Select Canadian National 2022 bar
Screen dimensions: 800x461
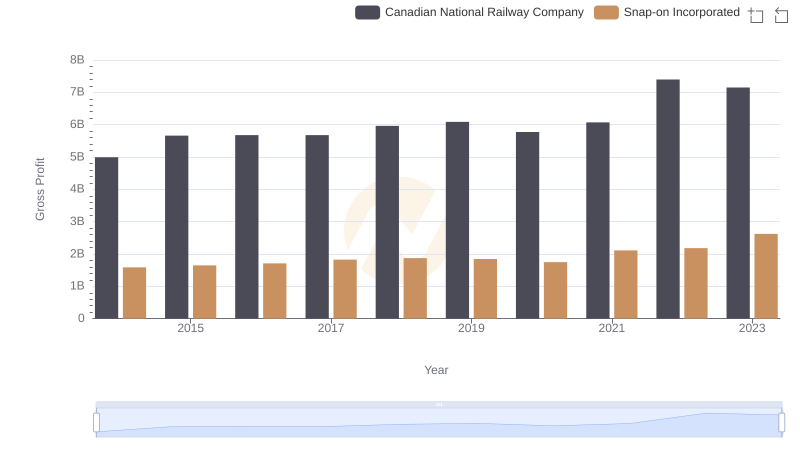[x=668, y=199]
